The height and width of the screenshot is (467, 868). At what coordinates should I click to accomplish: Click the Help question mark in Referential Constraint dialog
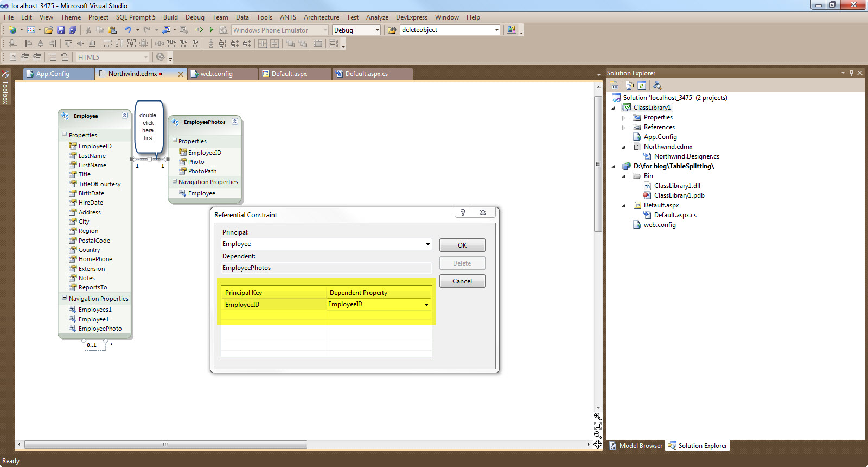(x=463, y=212)
